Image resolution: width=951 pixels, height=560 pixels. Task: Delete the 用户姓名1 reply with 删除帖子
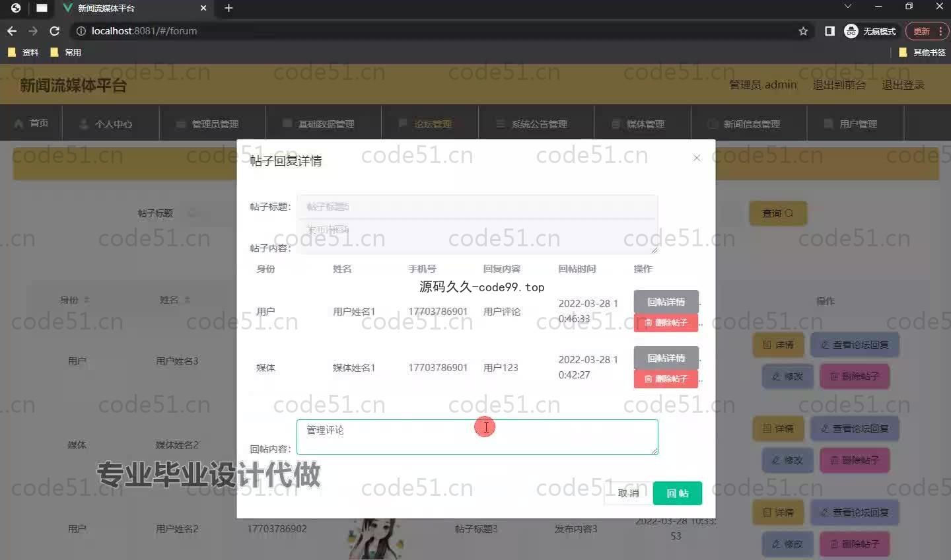(666, 323)
